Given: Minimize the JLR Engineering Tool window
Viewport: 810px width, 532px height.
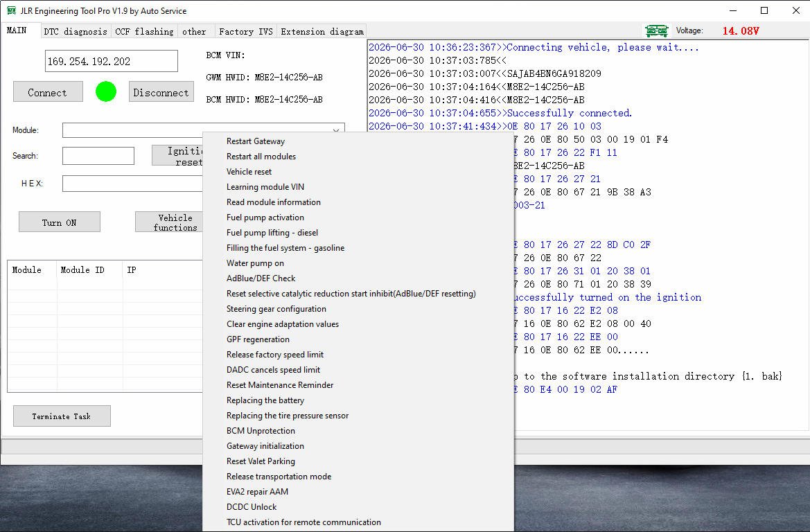Looking at the screenshot, I should [732, 10].
